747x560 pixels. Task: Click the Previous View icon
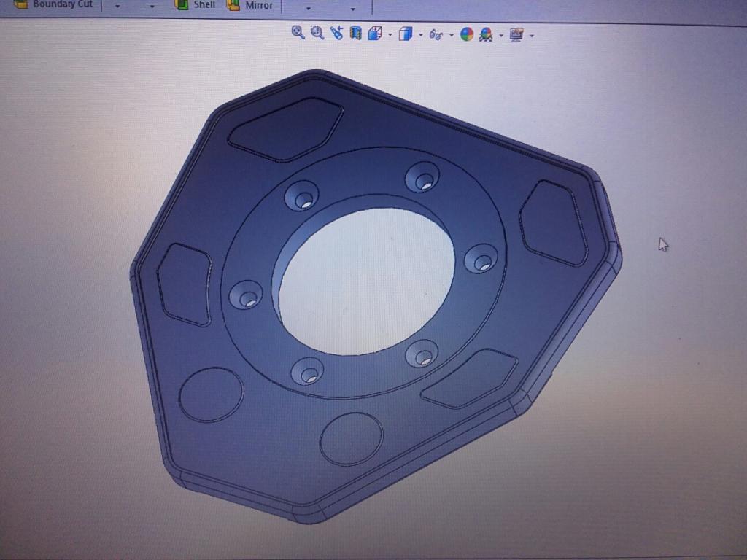(336, 34)
